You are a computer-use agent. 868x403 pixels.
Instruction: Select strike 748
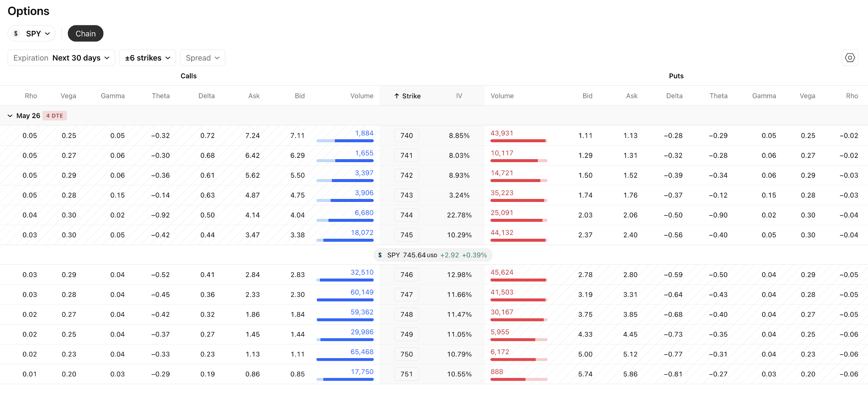(406, 315)
